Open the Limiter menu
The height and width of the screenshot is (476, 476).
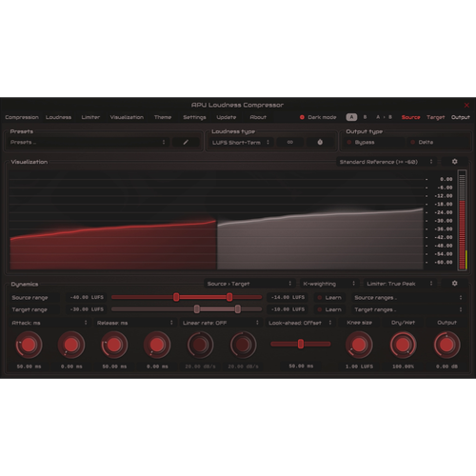coord(90,117)
